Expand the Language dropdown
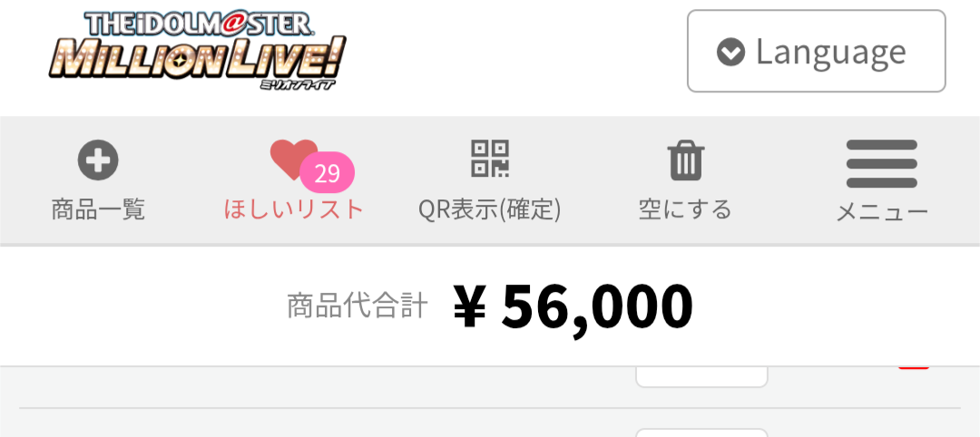The image size is (980, 437). [817, 51]
